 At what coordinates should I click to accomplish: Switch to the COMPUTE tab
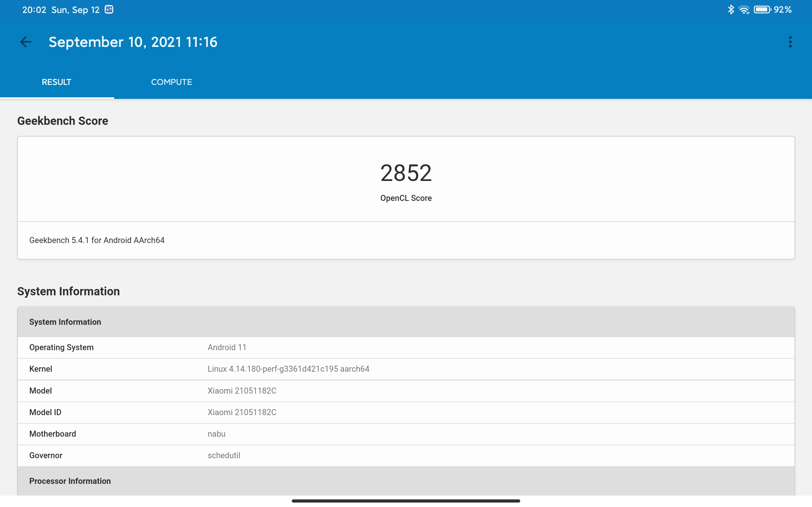[x=171, y=82]
